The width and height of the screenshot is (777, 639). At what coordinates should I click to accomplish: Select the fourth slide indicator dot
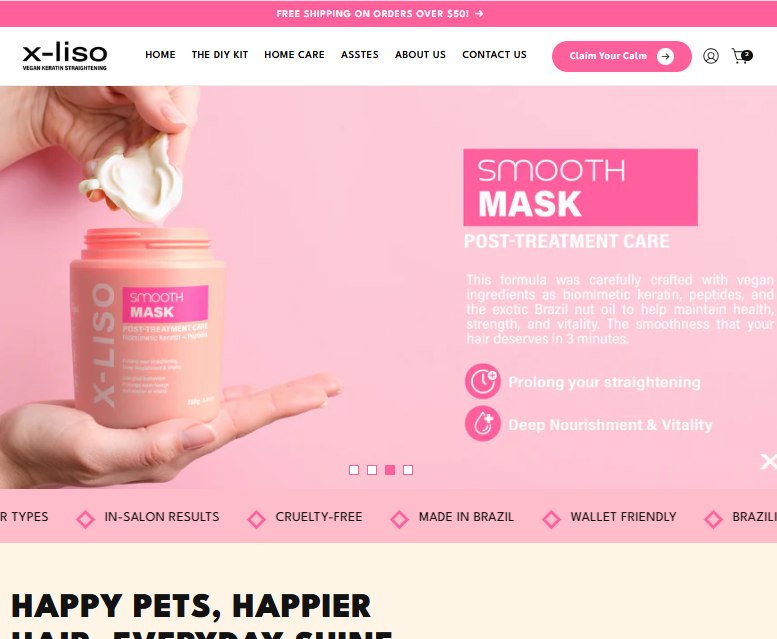(x=408, y=470)
